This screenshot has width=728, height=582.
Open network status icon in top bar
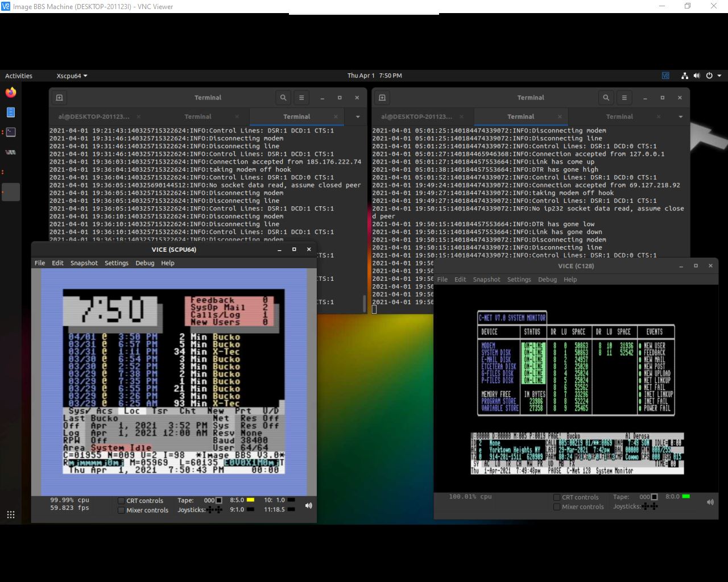click(685, 76)
